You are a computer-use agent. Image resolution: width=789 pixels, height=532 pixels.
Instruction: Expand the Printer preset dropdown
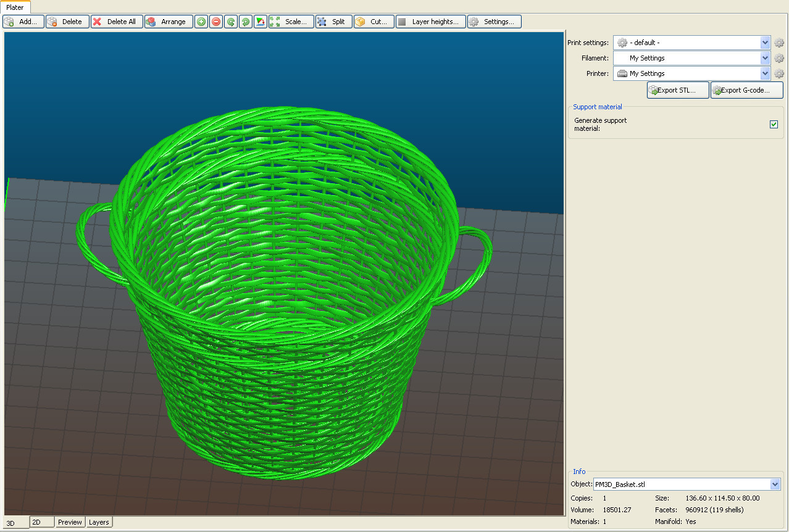(766, 73)
